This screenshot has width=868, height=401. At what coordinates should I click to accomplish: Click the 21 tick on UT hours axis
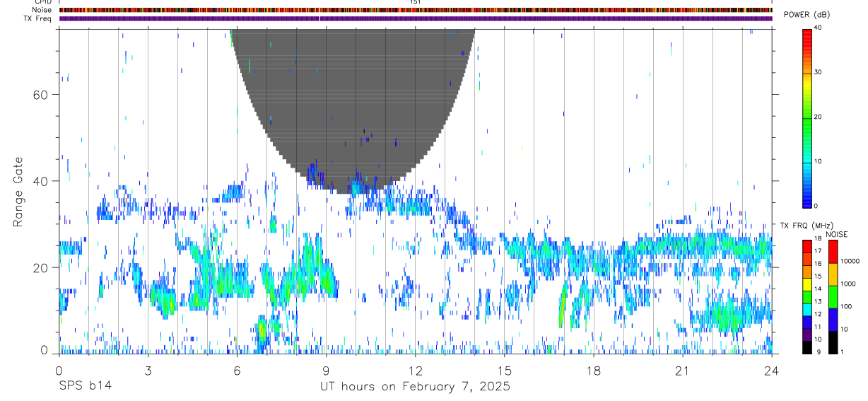(x=683, y=370)
